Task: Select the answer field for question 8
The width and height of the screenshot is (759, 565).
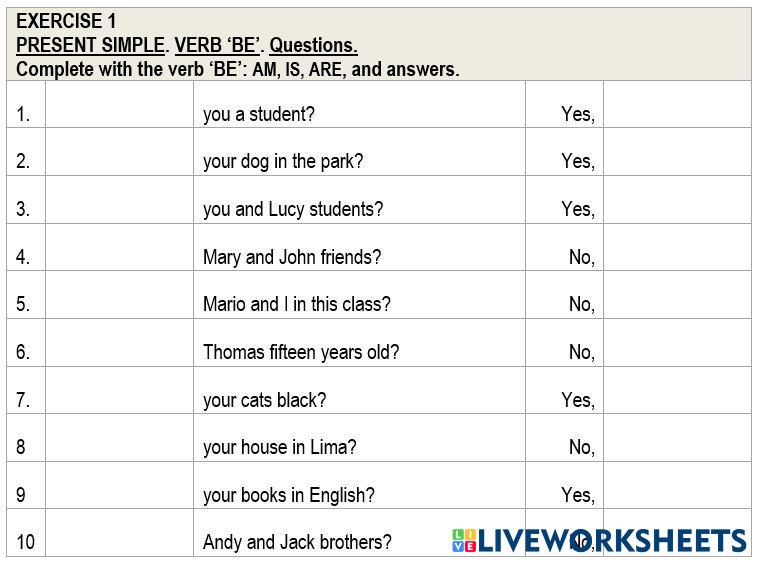Action: [x=677, y=438]
